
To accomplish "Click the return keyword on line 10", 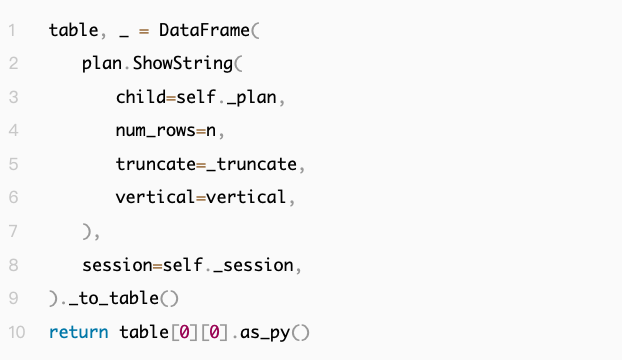I will [x=79, y=332].
